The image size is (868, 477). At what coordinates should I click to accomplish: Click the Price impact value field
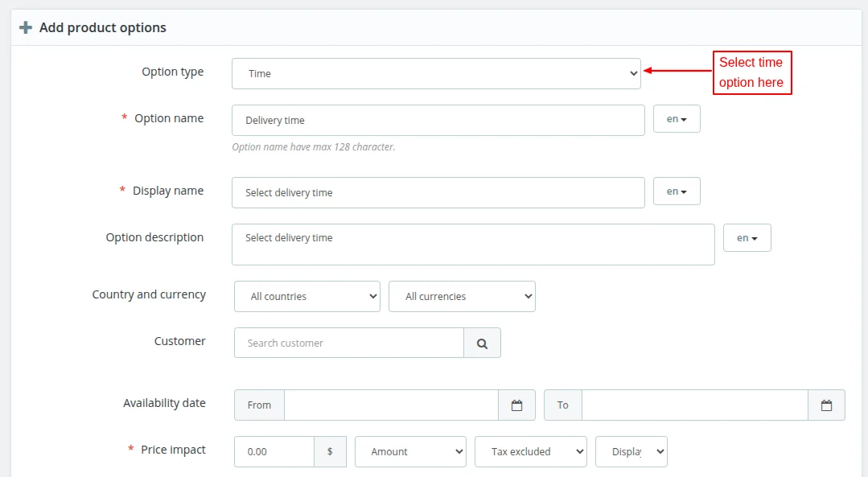(x=274, y=452)
